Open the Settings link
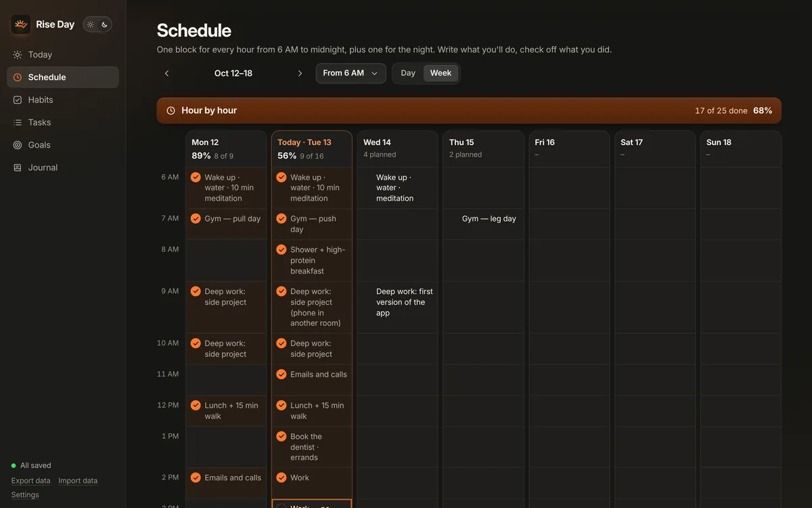Screen dimensions: 812x508 click(25, 495)
